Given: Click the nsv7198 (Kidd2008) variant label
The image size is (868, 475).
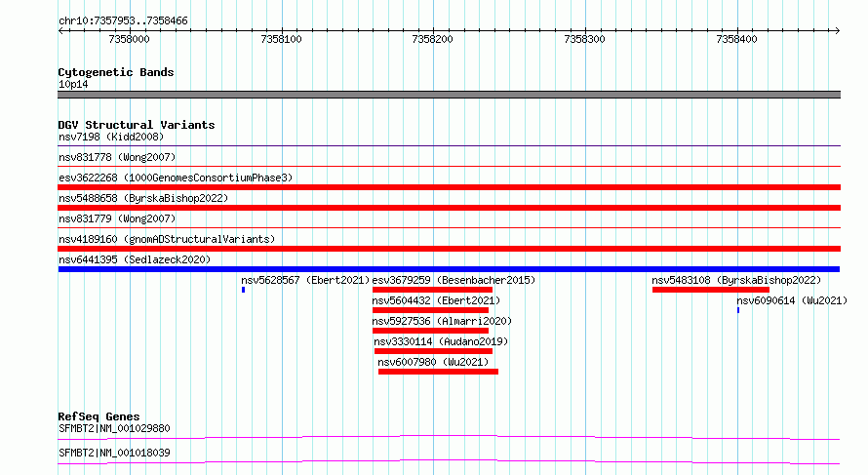Looking at the screenshot, I should pyautogui.click(x=111, y=137).
